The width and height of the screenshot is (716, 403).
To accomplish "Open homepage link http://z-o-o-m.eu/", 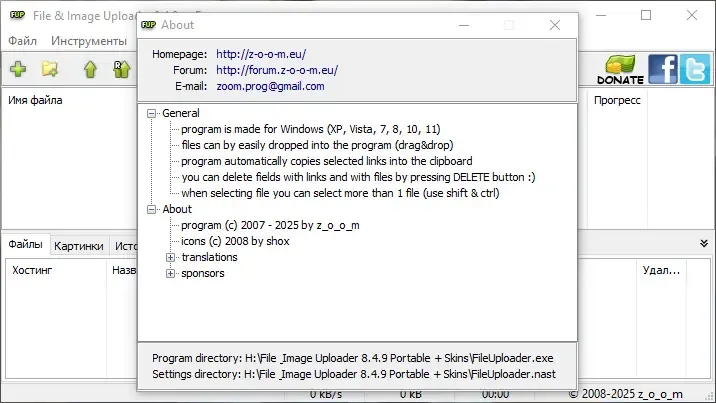I will coord(261,54).
